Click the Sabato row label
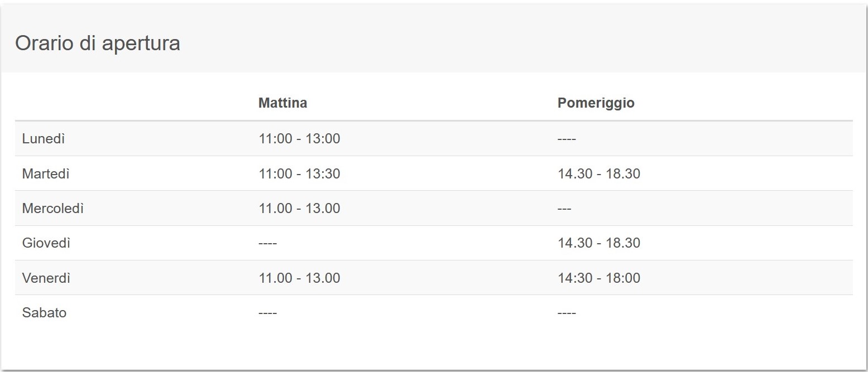This screenshot has width=868, height=372. 44,313
